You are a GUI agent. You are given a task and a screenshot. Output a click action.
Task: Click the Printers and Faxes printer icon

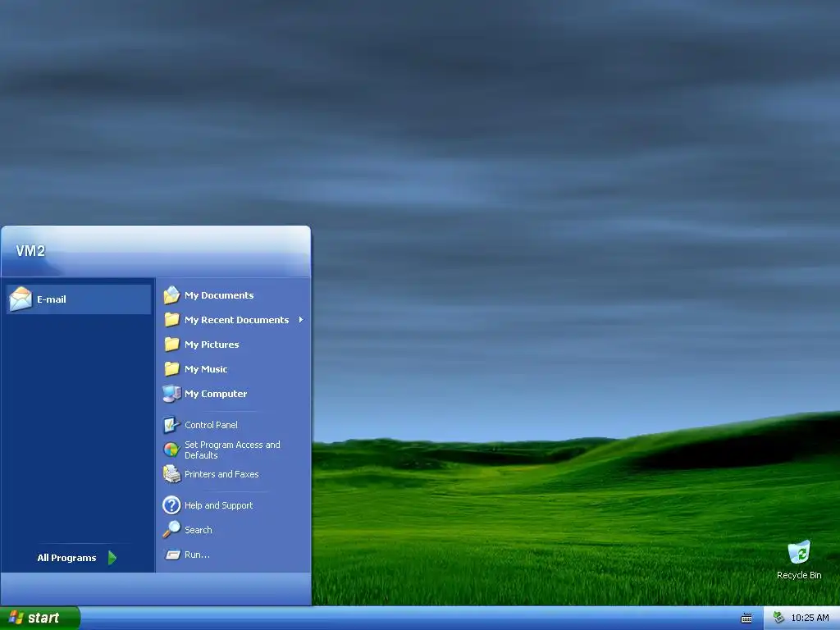[171, 474]
